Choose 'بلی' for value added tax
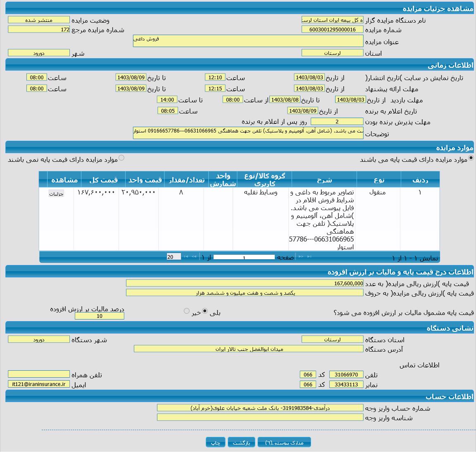476x452 pixels. [205, 311]
